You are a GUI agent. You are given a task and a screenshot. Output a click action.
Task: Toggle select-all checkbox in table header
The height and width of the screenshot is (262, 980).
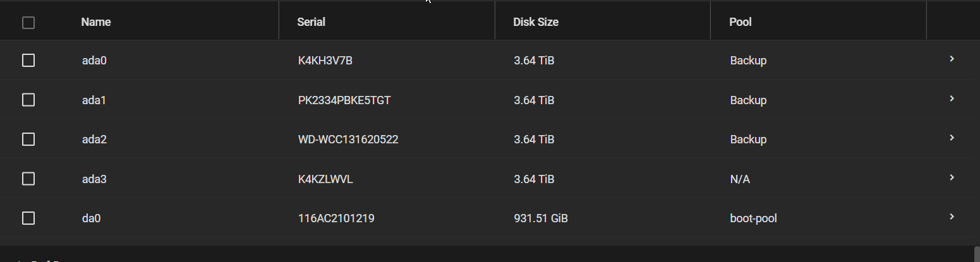click(x=28, y=23)
